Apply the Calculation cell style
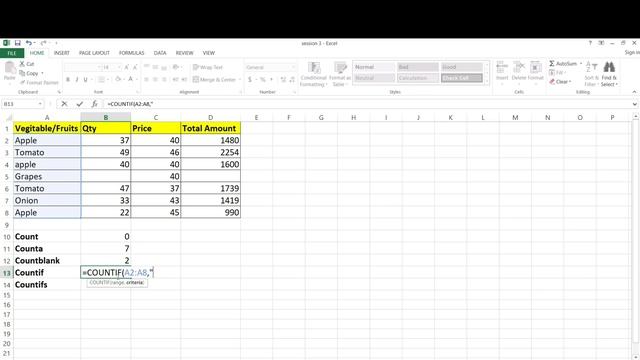640x360 pixels. 418,78
